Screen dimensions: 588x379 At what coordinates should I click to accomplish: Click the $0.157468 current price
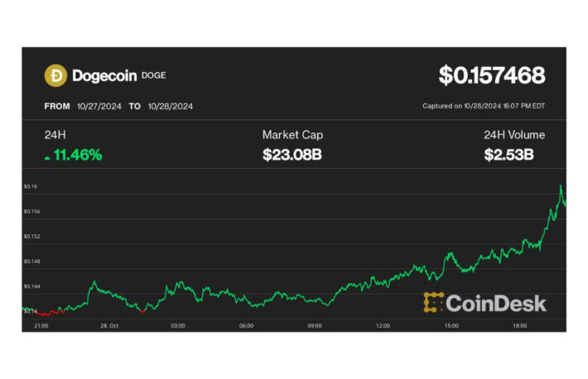pyautogui.click(x=492, y=76)
